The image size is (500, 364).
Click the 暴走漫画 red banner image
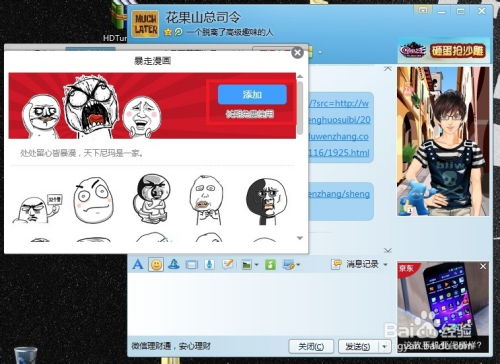point(152,106)
